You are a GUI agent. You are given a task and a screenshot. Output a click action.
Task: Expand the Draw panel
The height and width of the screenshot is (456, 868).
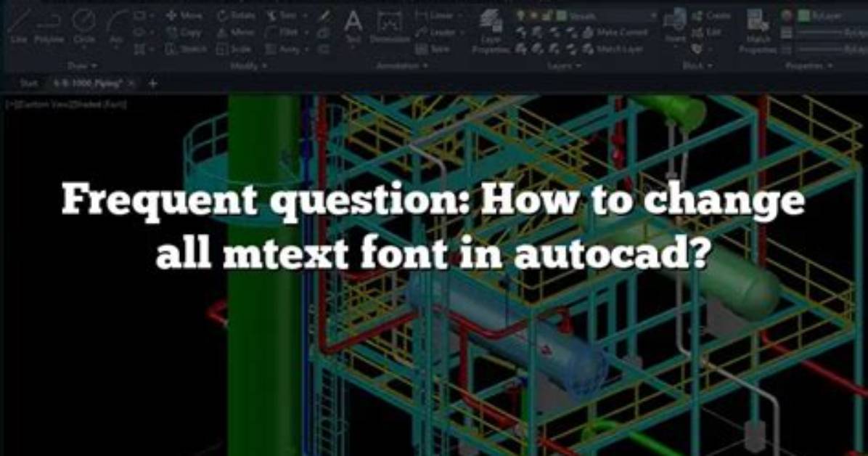click(82, 66)
